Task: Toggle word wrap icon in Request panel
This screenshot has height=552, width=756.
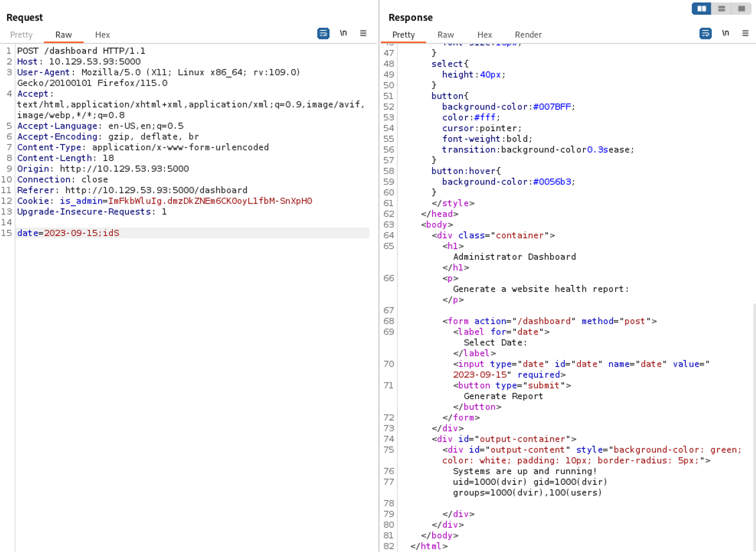Action: tap(323, 33)
